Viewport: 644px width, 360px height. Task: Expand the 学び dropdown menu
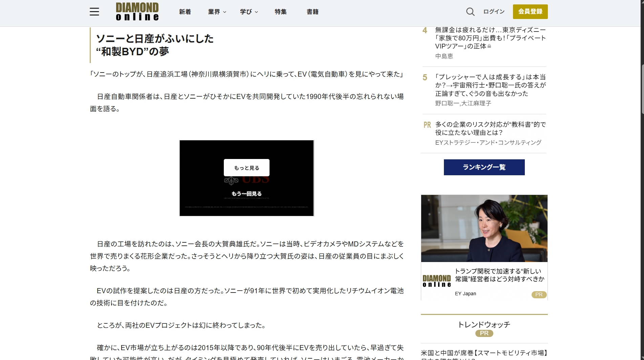coord(249,12)
